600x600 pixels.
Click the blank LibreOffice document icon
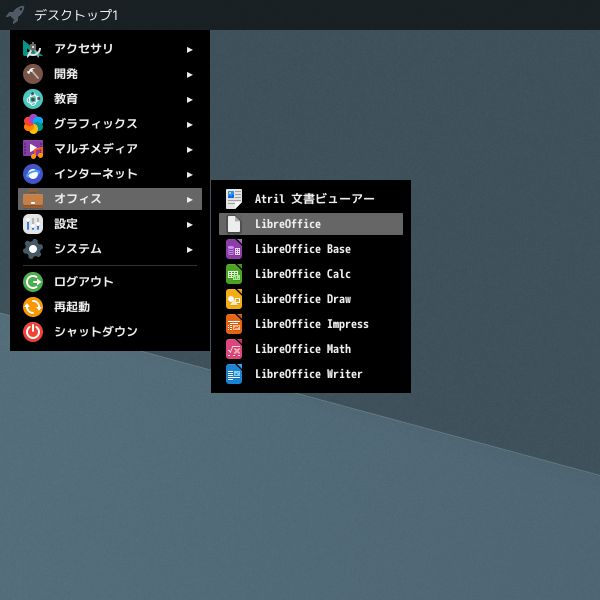tap(234, 224)
